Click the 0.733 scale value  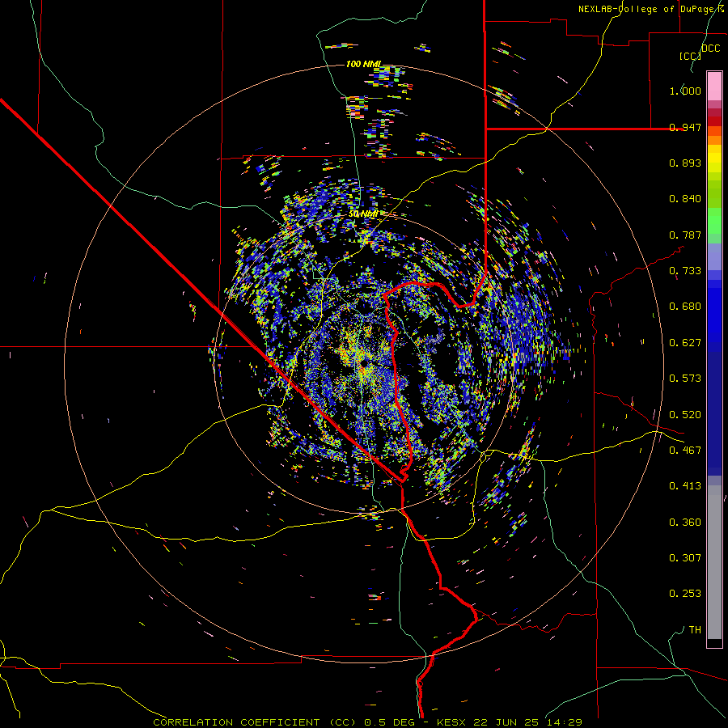pos(685,271)
